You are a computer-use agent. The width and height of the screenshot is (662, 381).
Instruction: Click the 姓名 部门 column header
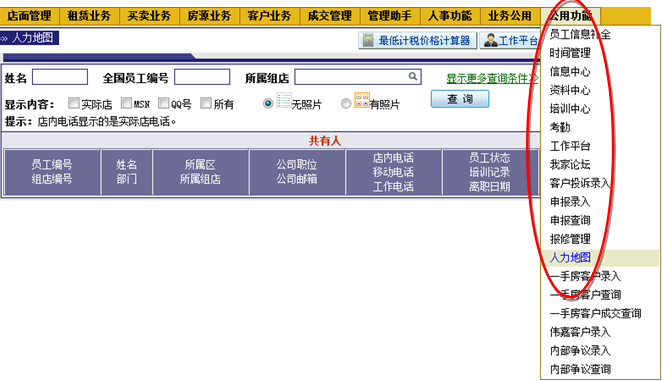[x=127, y=172]
